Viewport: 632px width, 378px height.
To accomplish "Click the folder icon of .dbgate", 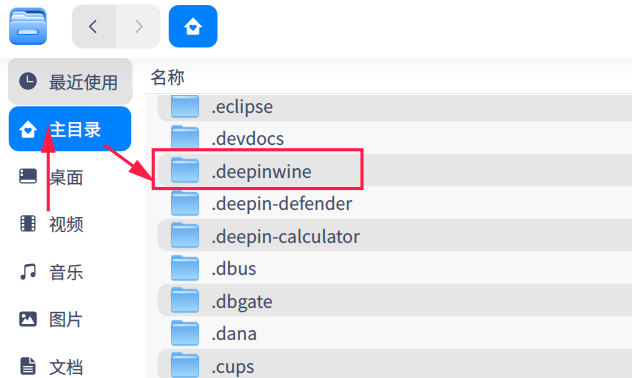I will [185, 301].
